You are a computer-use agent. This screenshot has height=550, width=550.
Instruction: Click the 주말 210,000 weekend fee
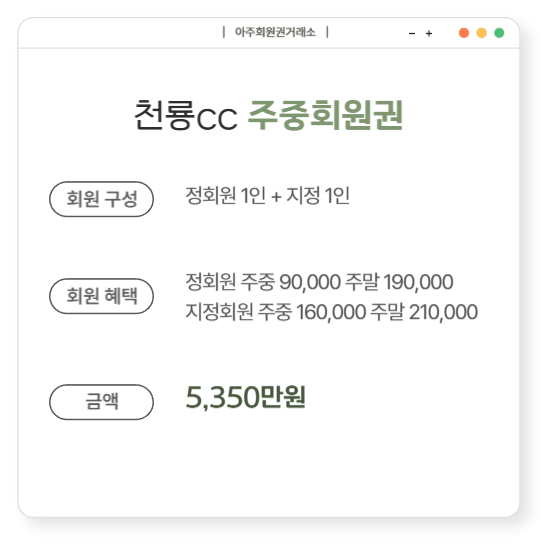click(424, 311)
